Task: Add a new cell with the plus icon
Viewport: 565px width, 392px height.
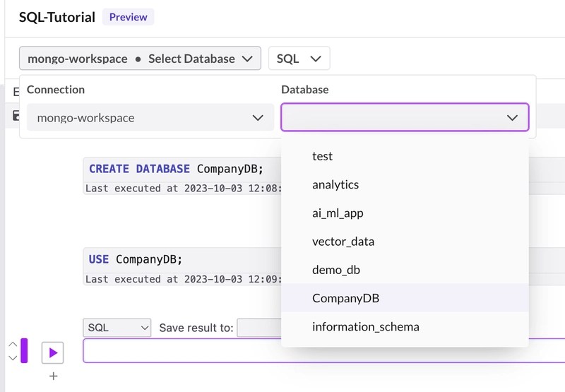Action: click(x=53, y=376)
